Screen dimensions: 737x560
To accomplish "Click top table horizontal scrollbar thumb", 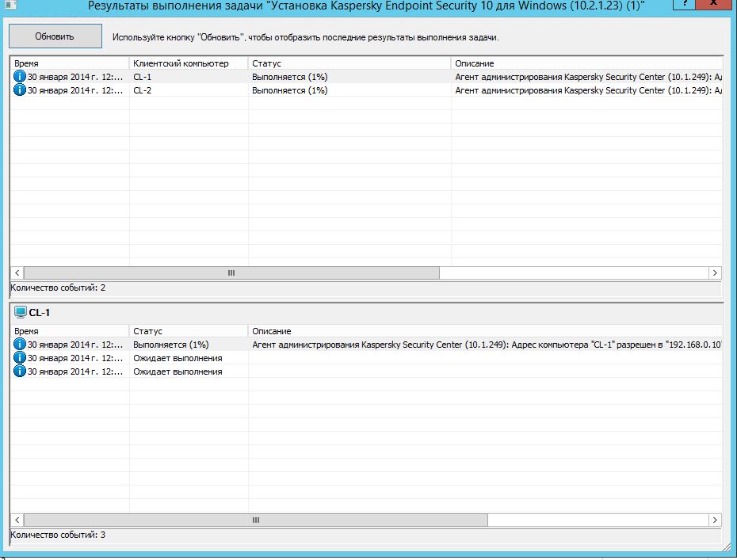I will [x=231, y=273].
